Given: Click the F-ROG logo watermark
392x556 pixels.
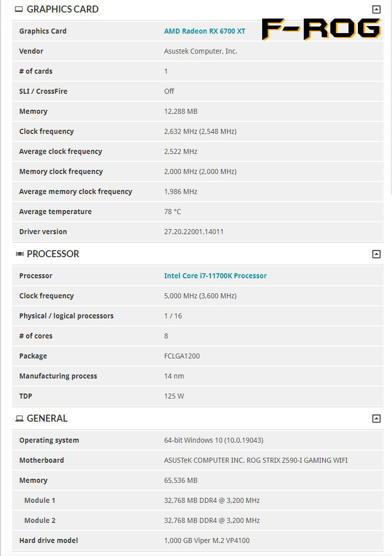Looking at the screenshot, I should pyautogui.click(x=321, y=29).
